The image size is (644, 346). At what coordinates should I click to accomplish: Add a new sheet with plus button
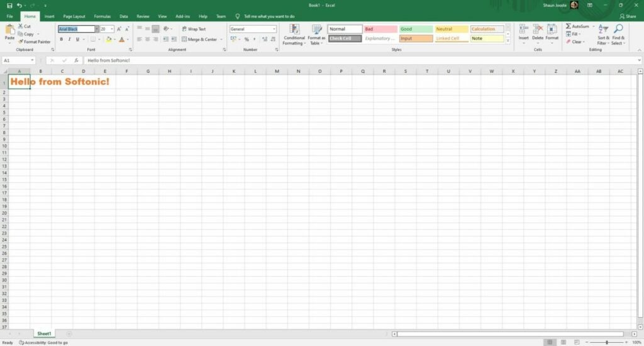[x=69, y=333]
